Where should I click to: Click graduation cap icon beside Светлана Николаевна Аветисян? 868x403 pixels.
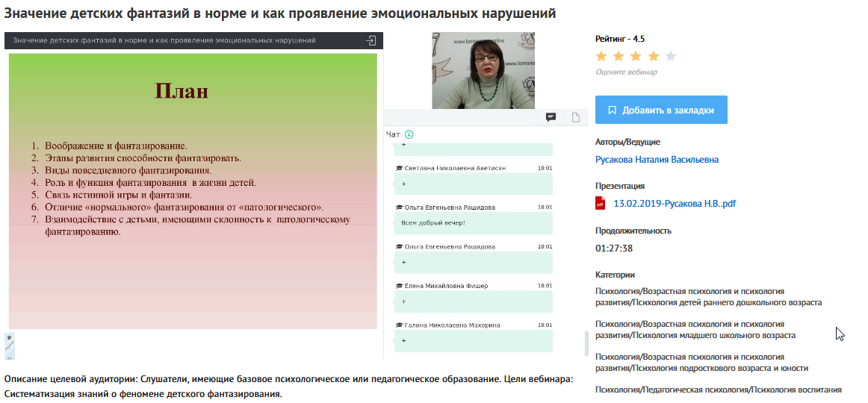pyautogui.click(x=399, y=169)
